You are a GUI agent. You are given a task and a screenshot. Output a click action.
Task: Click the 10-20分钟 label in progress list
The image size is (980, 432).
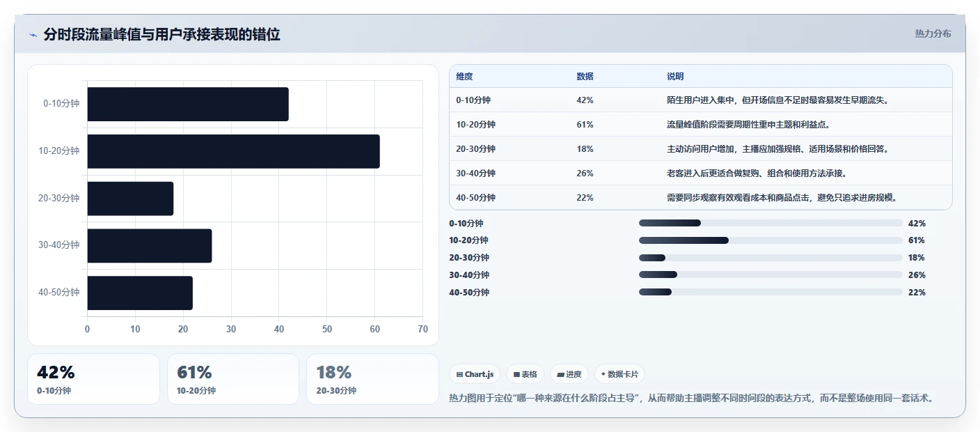tap(469, 240)
